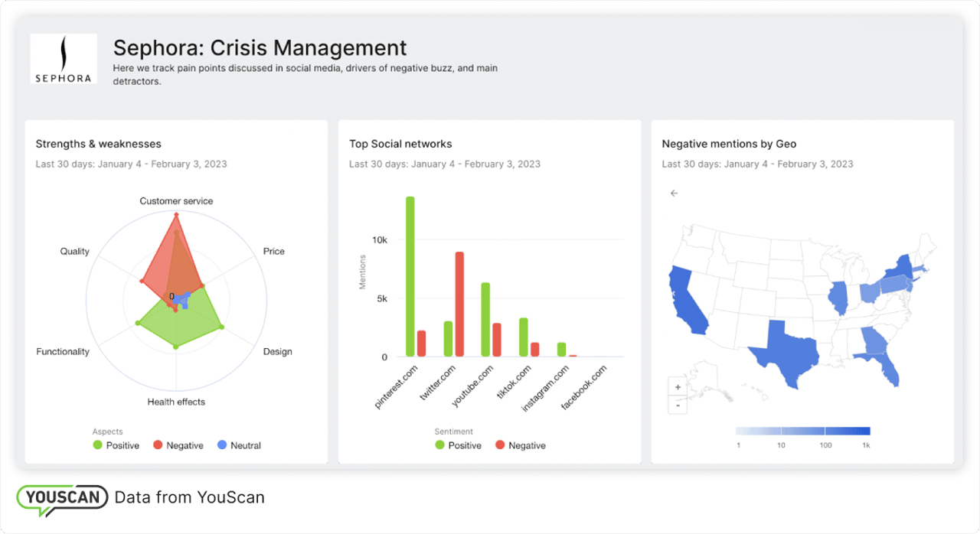Click the Price radar label

click(274, 251)
